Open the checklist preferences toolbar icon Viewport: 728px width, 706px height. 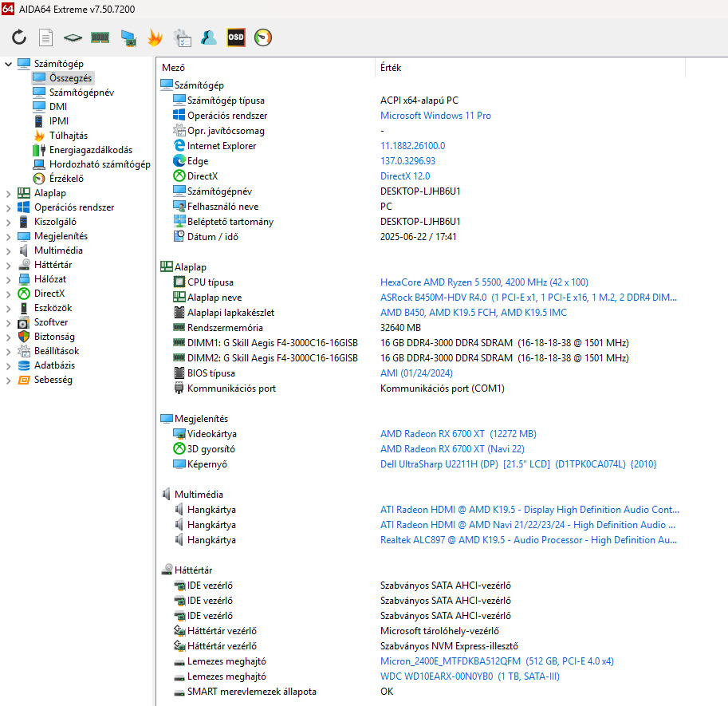(x=182, y=38)
